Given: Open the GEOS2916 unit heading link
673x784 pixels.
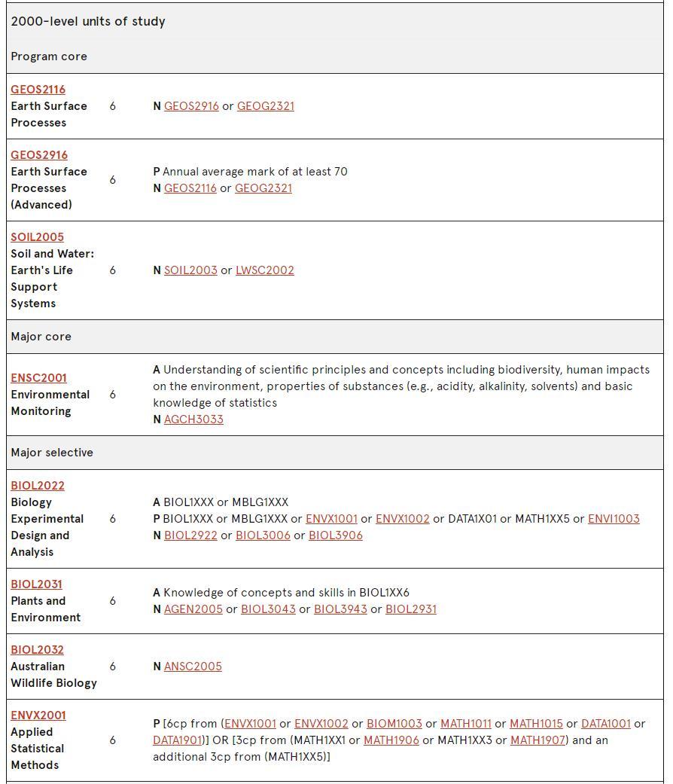Looking at the screenshot, I should click(x=39, y=155).
